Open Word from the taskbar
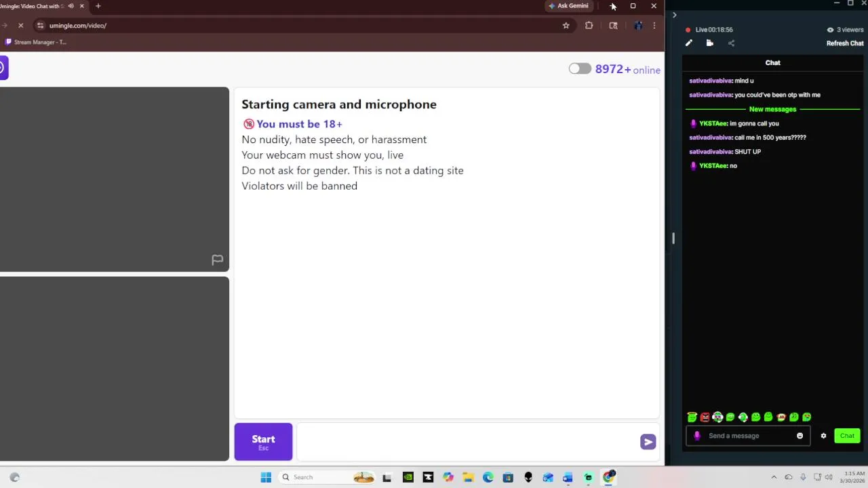 click(x=568, y=477)
